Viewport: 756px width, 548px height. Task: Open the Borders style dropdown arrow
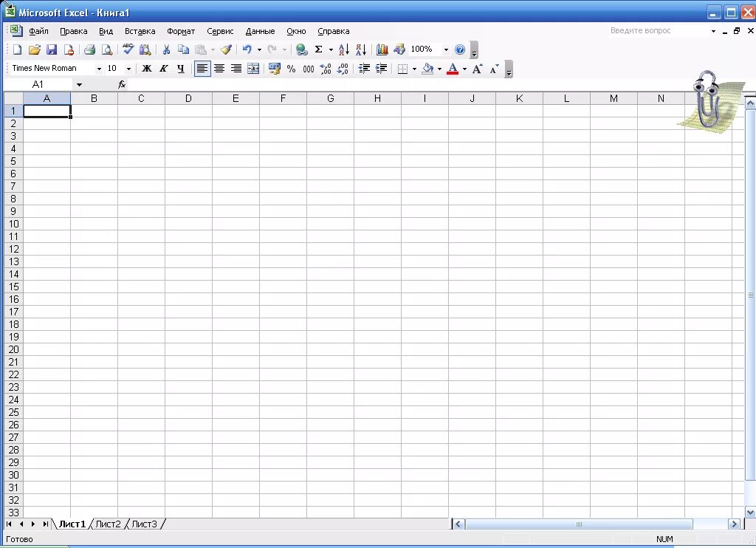[x=415, y=69]
